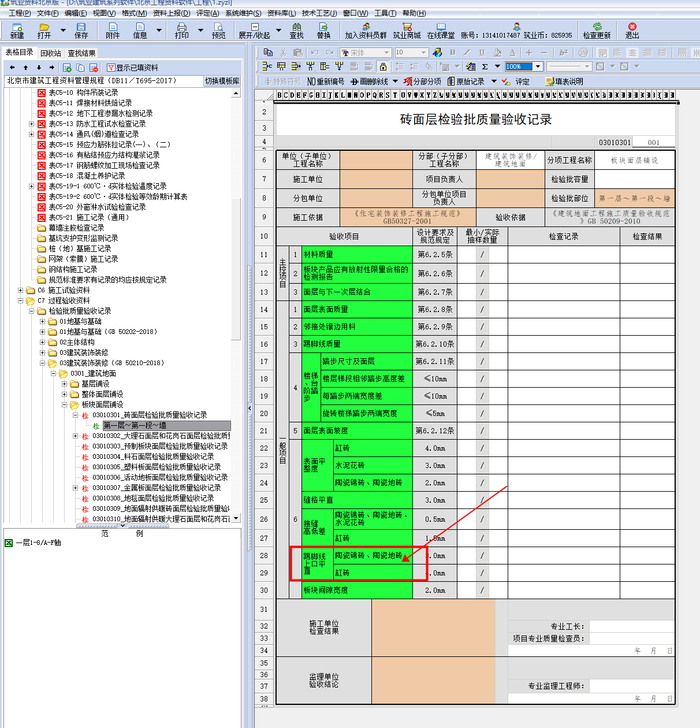700x728 pixels.
Task: Open 在线课堂 online classroom
Action: 441,31
